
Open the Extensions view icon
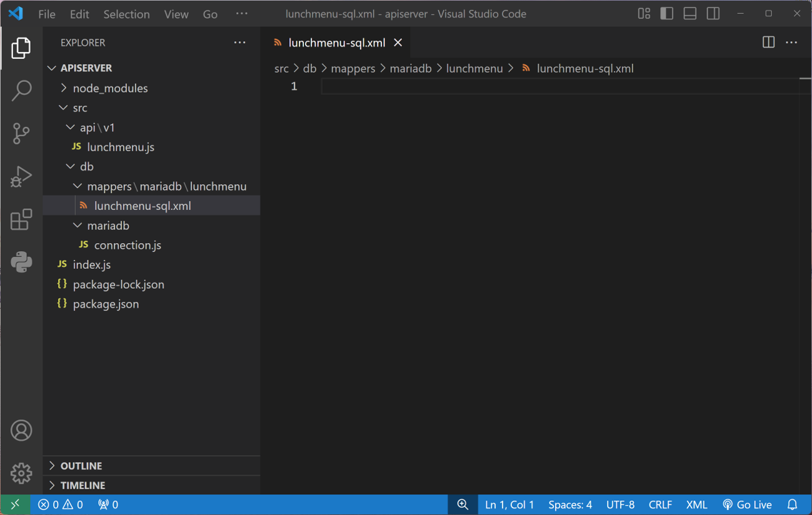21,219
